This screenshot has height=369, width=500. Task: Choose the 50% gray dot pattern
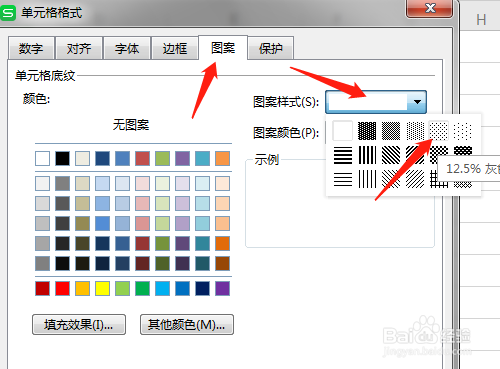coord(391,131)
